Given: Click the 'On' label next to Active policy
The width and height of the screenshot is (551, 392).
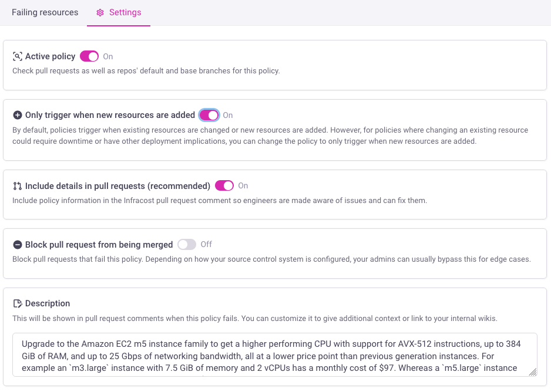Looking at the screenshot, I should tap(108, 56).
